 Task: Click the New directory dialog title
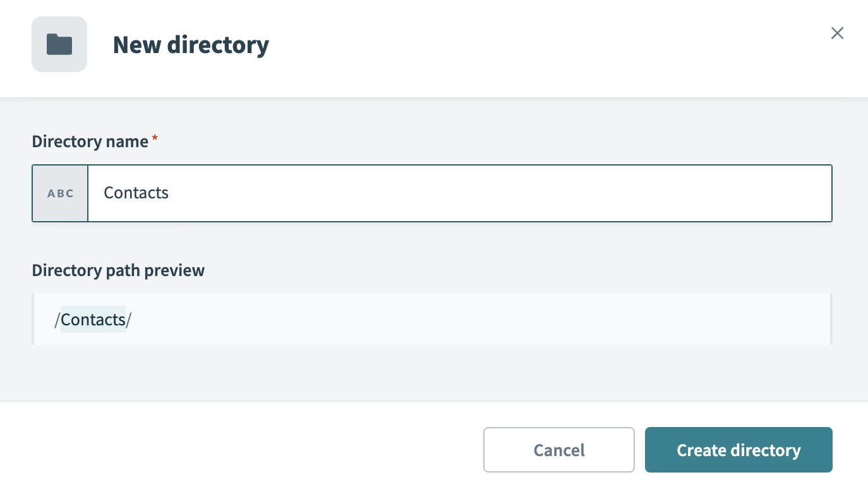click(x=190, y=44)
